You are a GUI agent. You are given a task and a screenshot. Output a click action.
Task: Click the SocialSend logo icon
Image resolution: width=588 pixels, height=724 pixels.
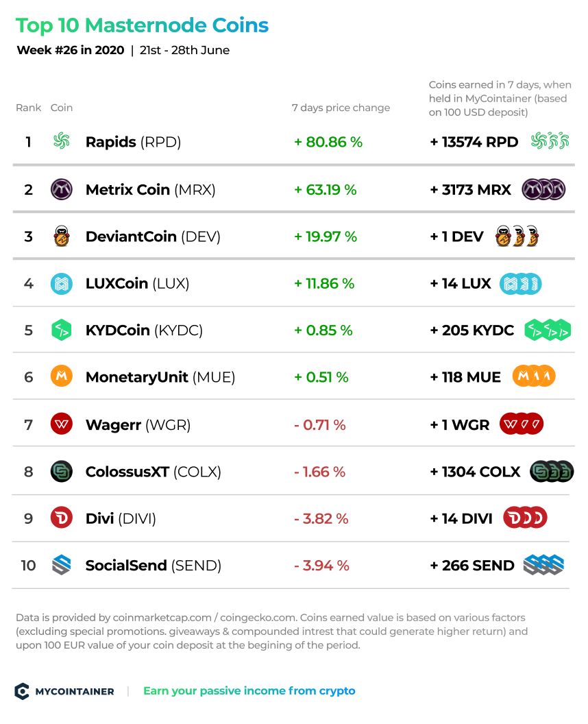coord(62,565)
